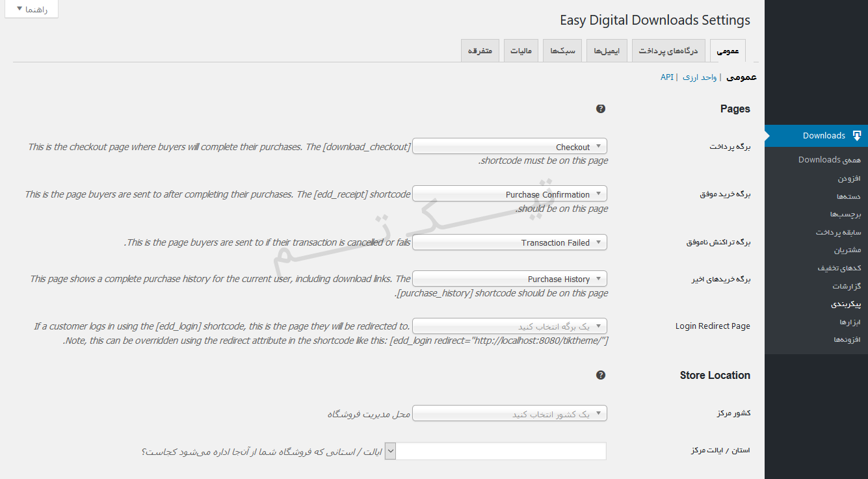Click the برگه خرید موفق label
The height and width of the screenshot is (479, 868).
[x=725, y=194]
